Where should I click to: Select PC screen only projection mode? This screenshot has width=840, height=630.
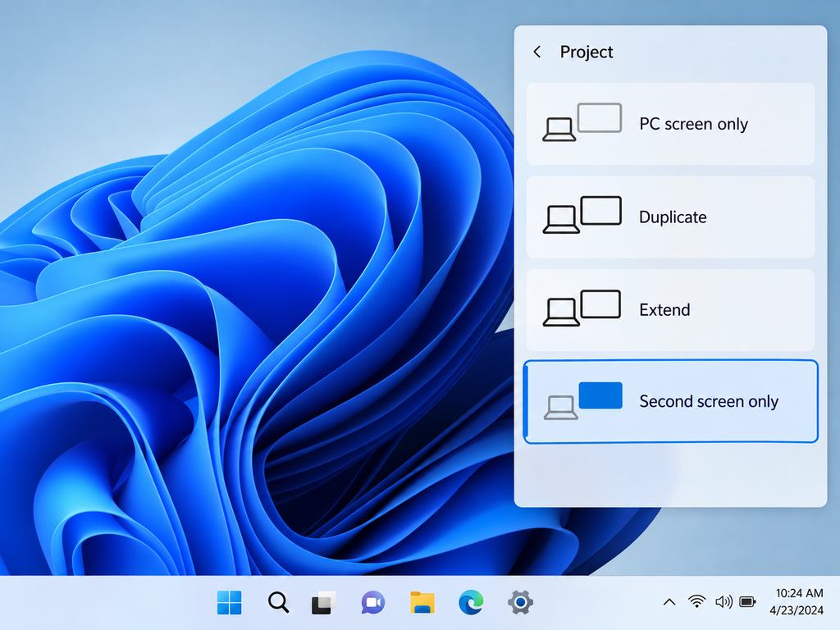670,124
